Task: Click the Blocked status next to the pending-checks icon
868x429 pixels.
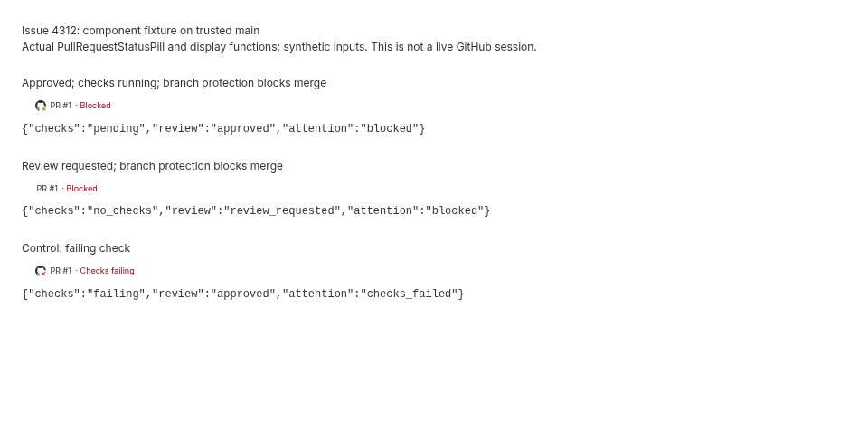Action: 95,105
